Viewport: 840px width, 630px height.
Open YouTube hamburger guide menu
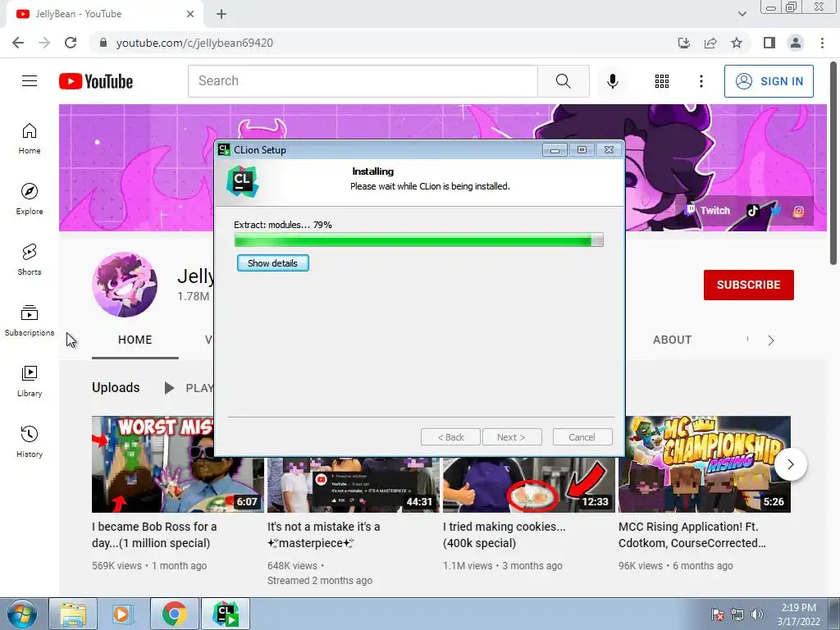30,81
